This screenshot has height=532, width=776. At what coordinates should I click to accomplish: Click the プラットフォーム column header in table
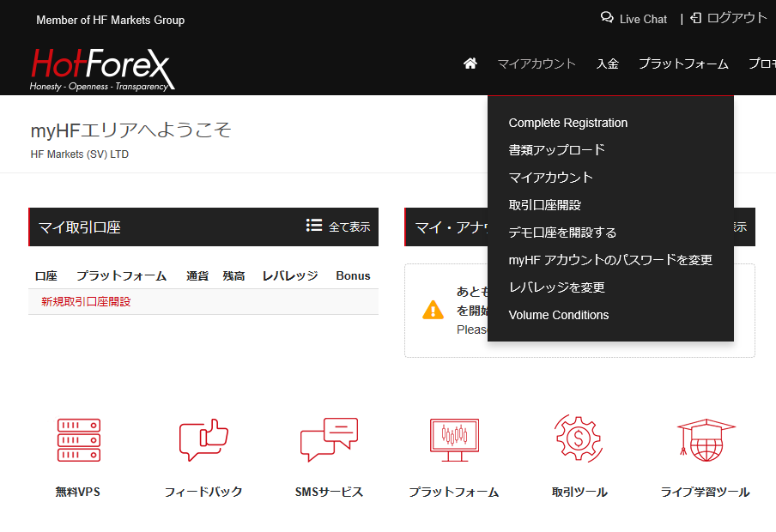click(x=121, y=275)
